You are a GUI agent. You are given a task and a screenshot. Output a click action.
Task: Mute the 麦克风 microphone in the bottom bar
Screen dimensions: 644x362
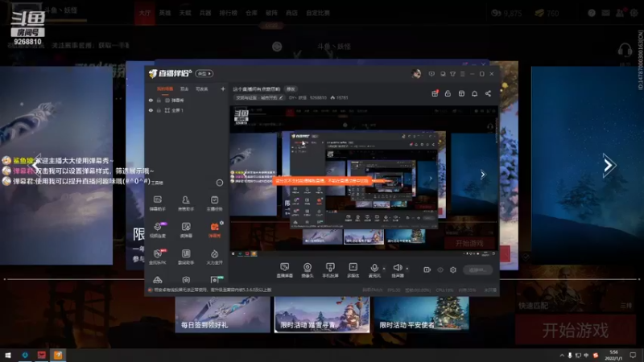[374, 270]
